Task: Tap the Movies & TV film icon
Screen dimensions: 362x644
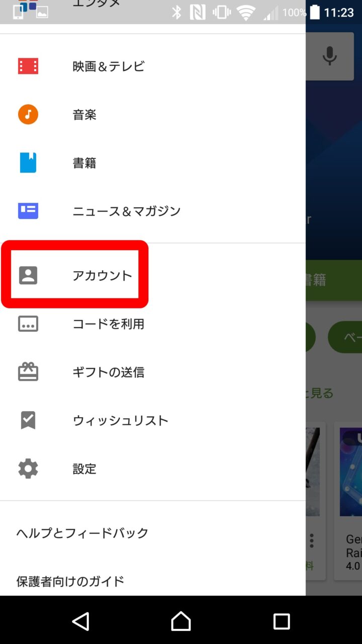Action: 28,66
